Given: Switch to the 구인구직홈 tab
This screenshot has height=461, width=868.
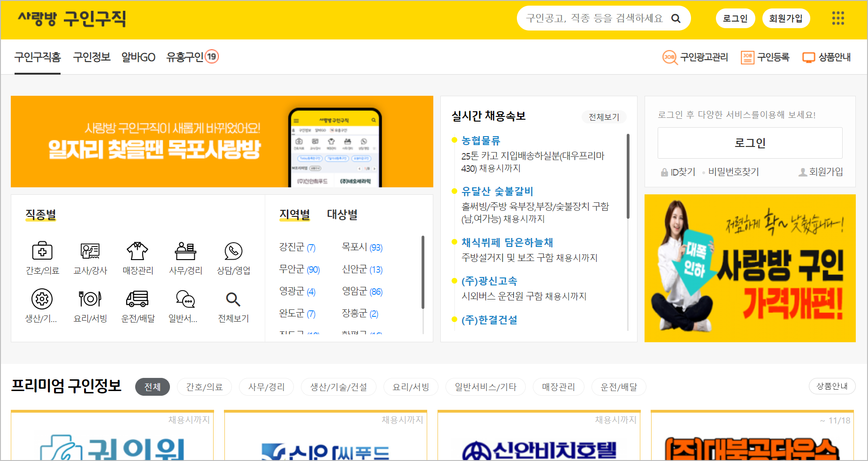Looking at the screenshot, I should pos(38,57).
